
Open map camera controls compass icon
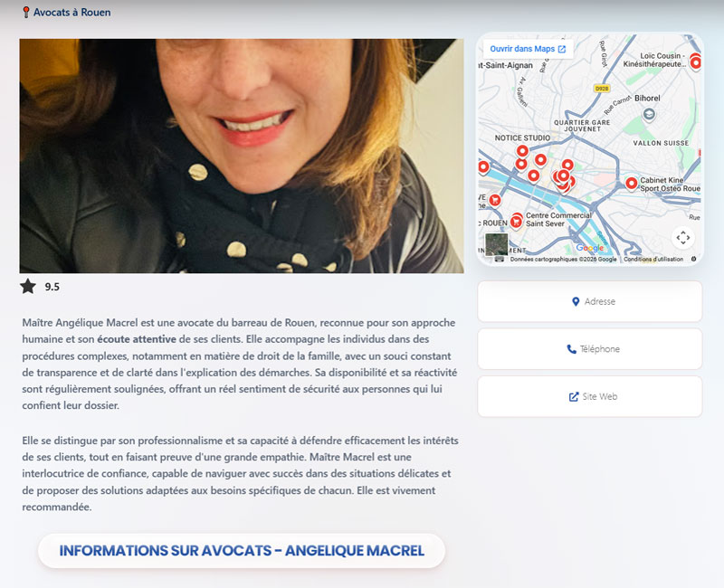pos(683,238)
